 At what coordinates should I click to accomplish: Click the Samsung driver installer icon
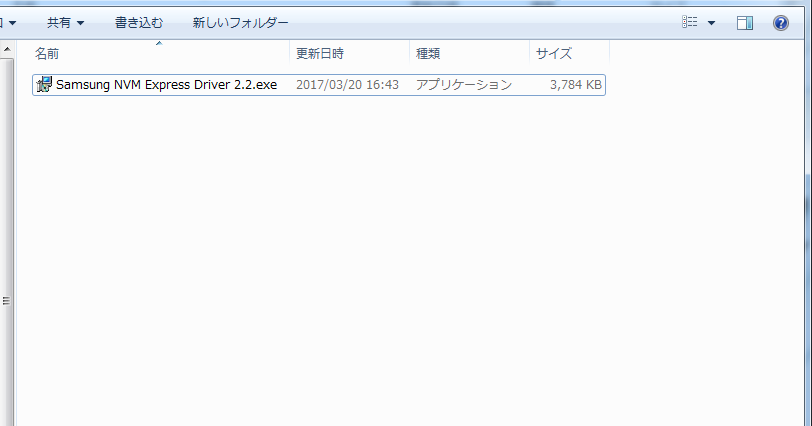tap(45, 84)
